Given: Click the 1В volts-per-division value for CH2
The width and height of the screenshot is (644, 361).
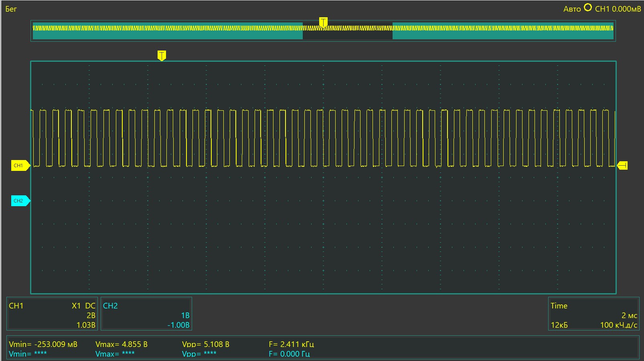Looking at the screenshot, I should pos(185,315).
